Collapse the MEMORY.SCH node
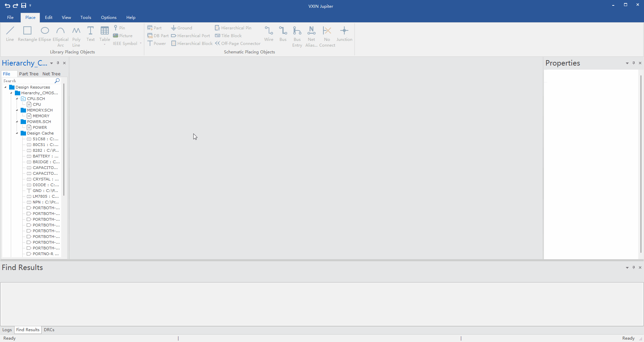Viewport: 644px width, 342px height. (17, 110)
